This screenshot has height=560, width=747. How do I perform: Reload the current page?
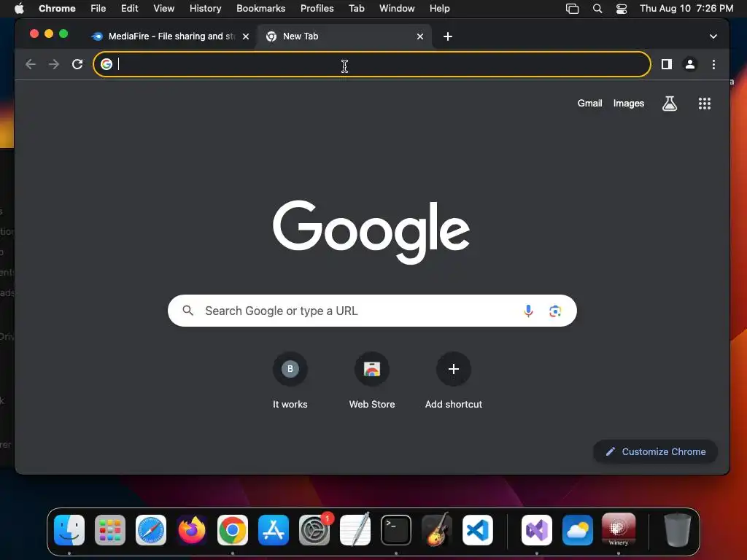click(x=77, y=64)
